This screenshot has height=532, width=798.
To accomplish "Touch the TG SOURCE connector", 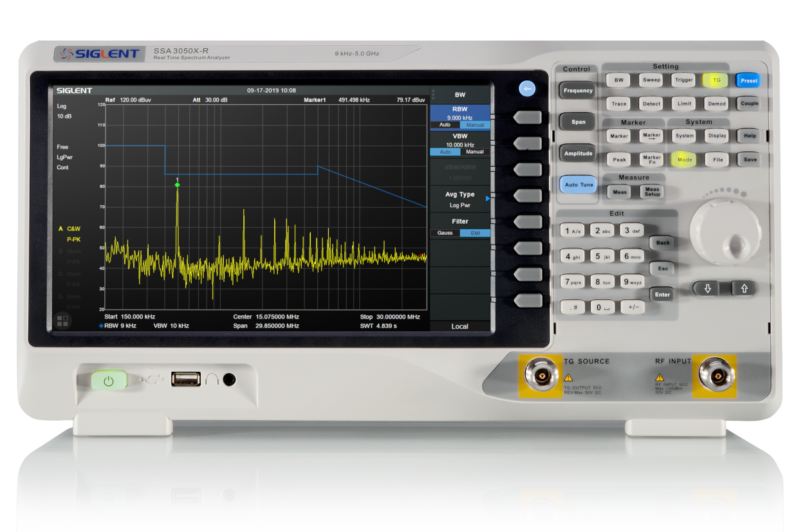I will (x=541, y=376).
